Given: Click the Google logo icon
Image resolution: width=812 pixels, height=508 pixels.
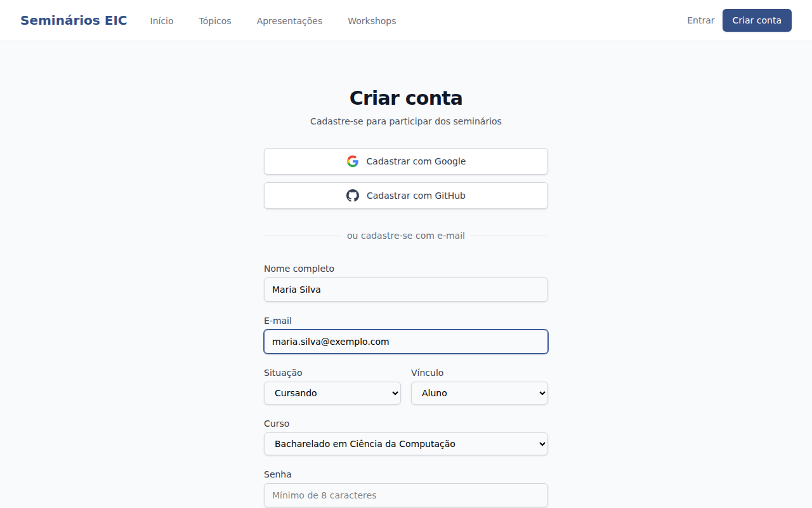Looking at the screenshot, I should pyautogui.click(x=353, y=161).
